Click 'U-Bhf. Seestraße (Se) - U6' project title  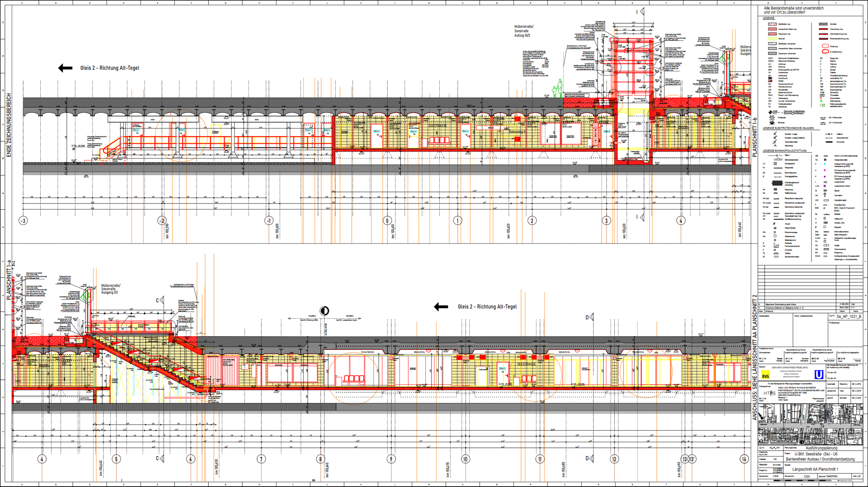point(816,454)
